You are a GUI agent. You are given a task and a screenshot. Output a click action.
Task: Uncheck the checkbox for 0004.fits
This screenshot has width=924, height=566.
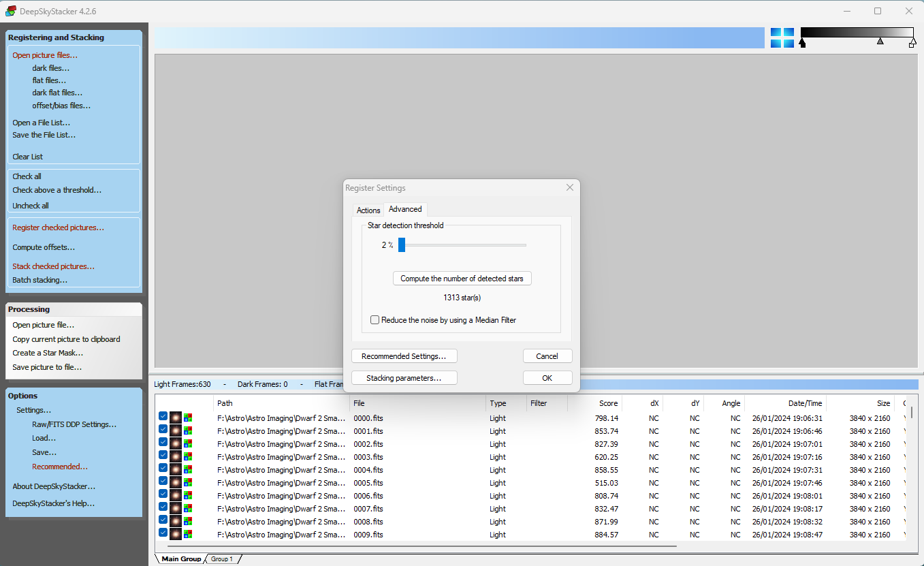pos(163,467)
